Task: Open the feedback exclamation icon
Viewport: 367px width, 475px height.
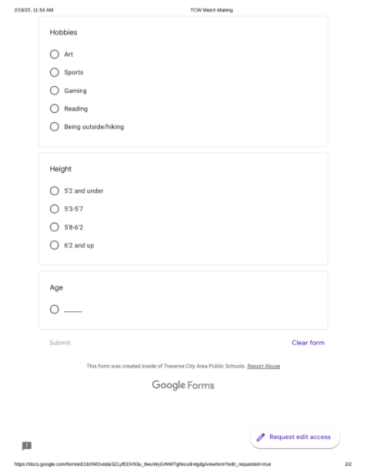Action: click(x=27, y=446)
